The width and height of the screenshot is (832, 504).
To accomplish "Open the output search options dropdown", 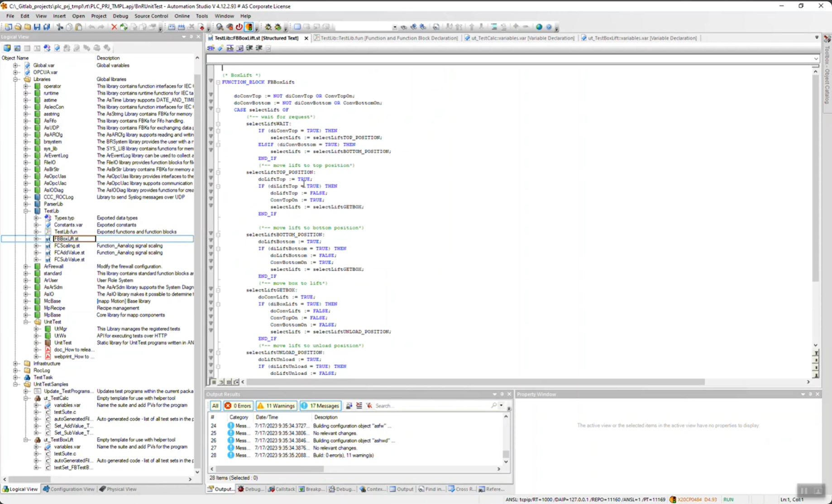I will tap(501, 406).
